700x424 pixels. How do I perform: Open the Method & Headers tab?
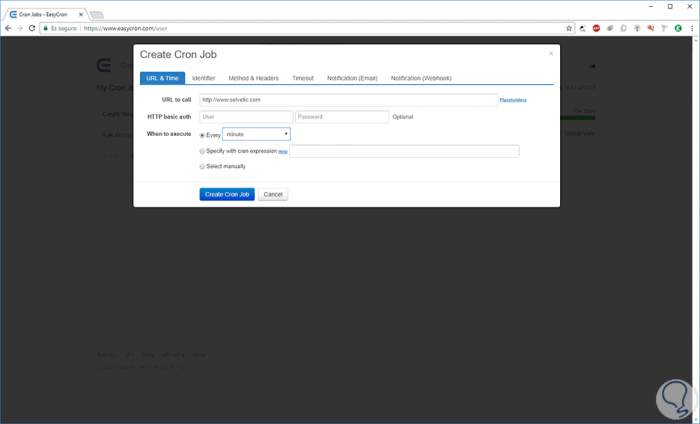[254, 78]
